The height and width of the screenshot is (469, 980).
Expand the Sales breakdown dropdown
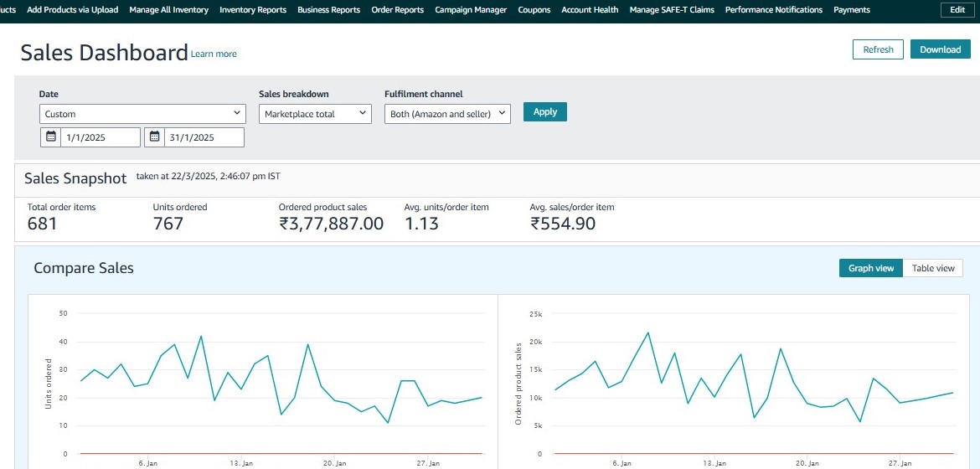pyautogui.click(x=315, y=114)
